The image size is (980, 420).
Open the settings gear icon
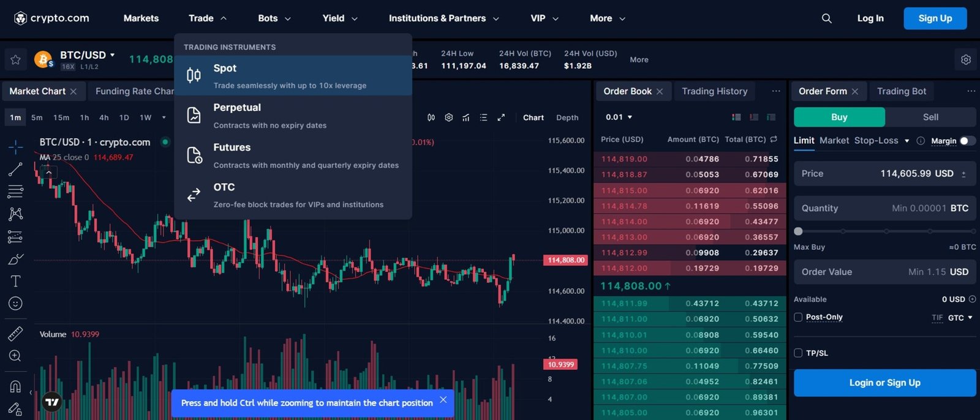click(x=965, y=59)
